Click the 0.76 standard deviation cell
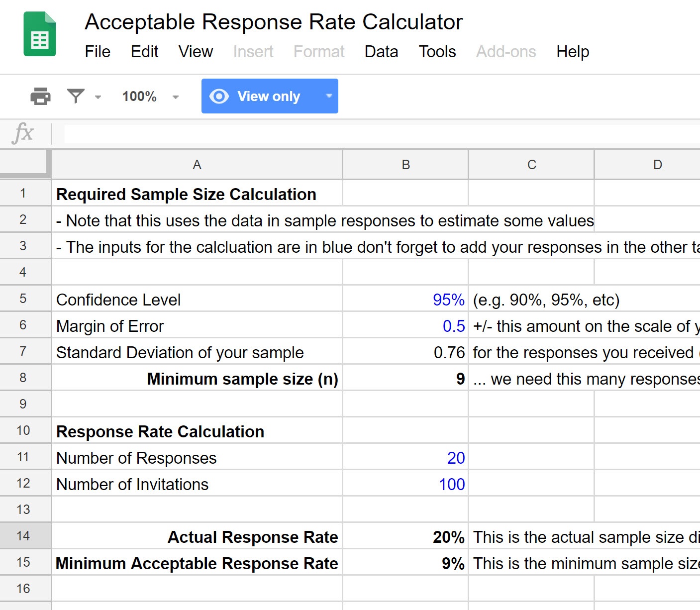 coord(405,351)
